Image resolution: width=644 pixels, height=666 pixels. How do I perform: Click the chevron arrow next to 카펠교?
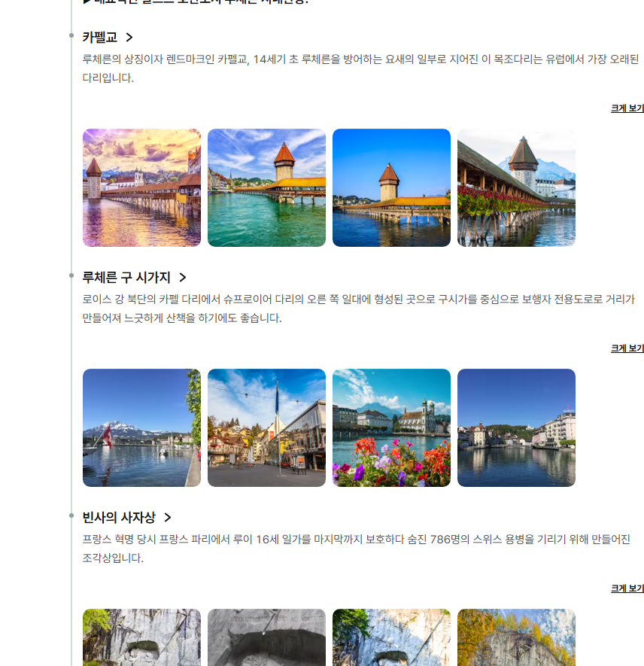(x=129, y=38)
